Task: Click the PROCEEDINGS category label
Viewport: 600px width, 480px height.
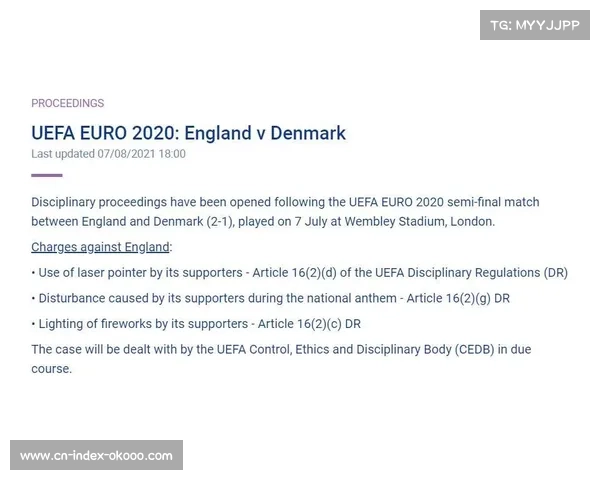Action: pos(67,103)
